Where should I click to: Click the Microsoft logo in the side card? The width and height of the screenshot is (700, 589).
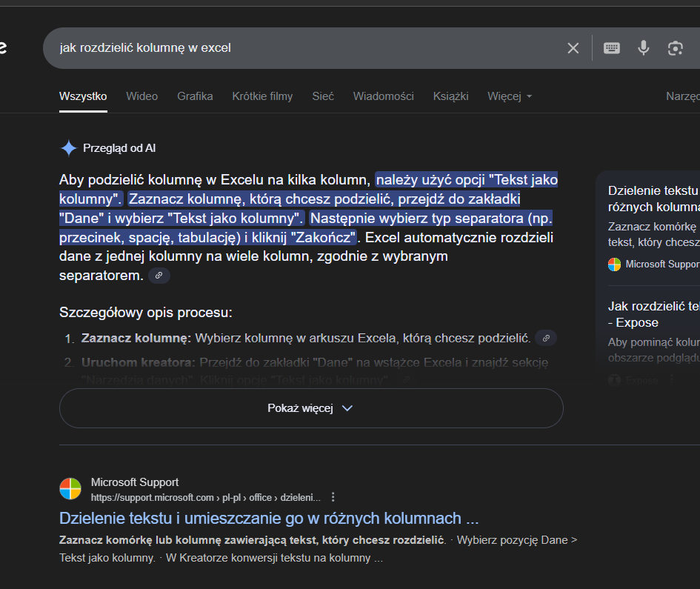click(614, 264)
